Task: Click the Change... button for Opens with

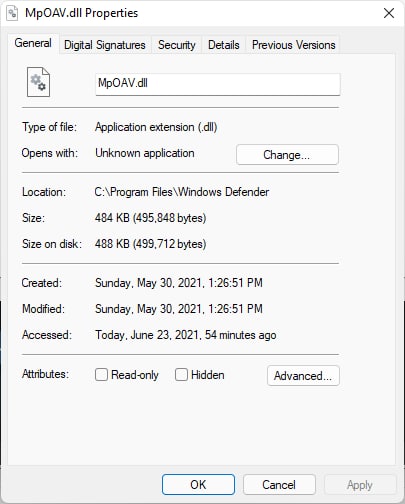Action: click(x=287, y=155)
